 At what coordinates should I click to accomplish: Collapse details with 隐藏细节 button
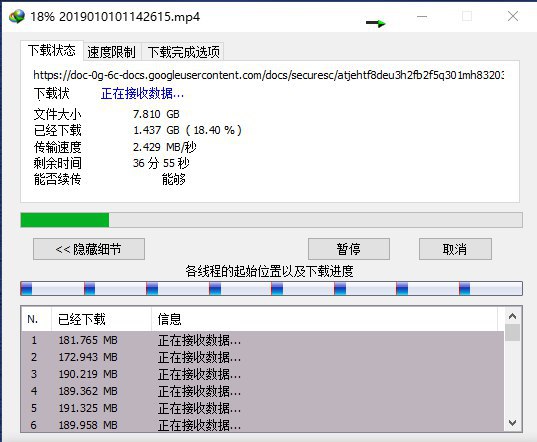tap(89, 249)
